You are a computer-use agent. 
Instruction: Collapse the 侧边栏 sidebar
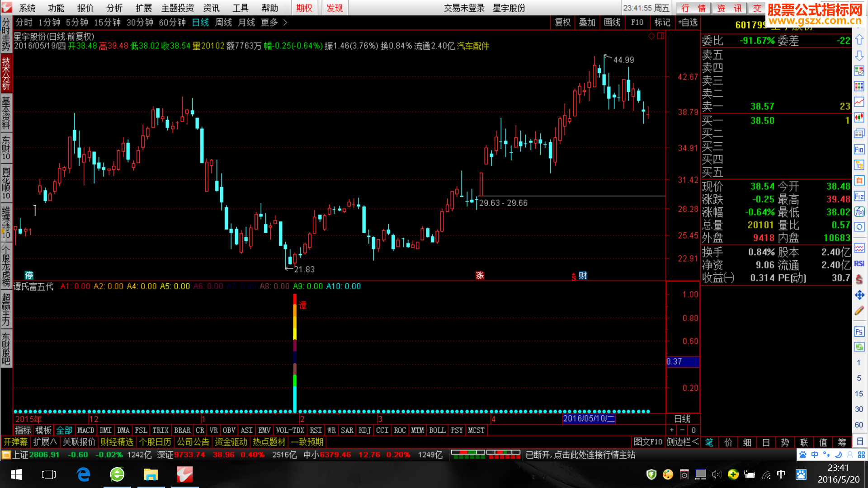pyautogui.click(x=682, y=442)
